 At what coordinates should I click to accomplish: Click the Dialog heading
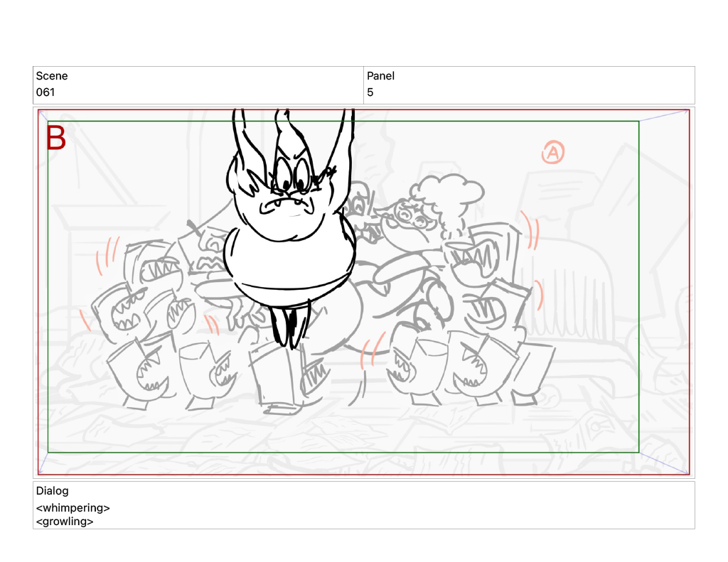(53, 491)
